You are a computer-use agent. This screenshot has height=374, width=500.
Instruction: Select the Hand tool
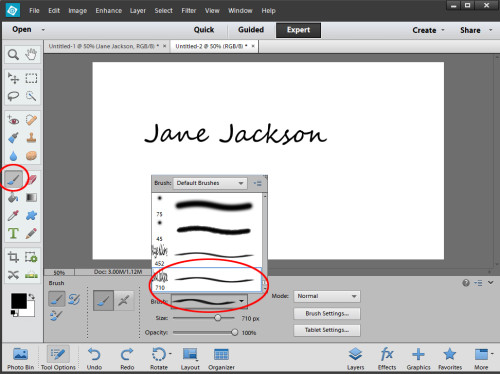tap(31, 54)
